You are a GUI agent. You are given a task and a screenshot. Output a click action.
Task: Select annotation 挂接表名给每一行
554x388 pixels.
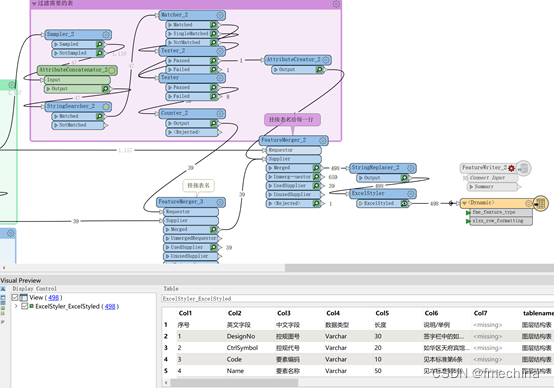click(x=292, y=120)
